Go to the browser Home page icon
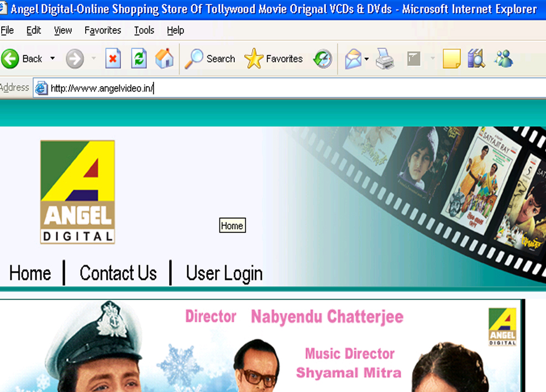This screenshot has height=392, width=546. pos(164,59)
